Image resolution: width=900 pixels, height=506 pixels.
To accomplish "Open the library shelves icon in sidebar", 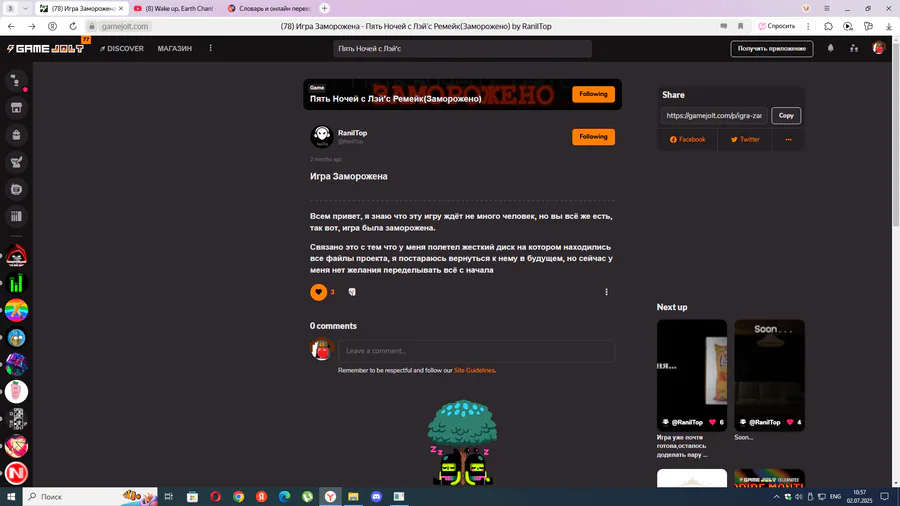I will (16, 216).
